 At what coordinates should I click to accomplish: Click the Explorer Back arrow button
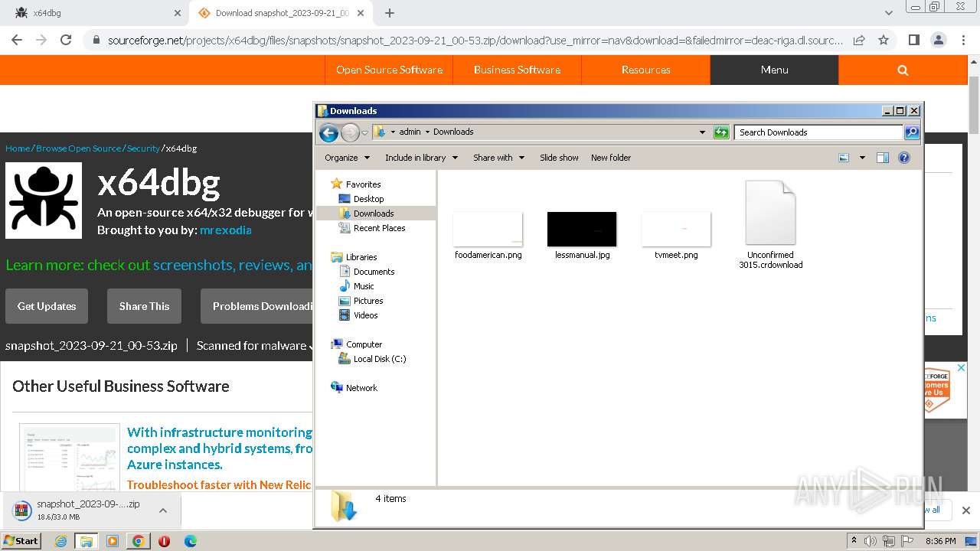click(328, 132)
